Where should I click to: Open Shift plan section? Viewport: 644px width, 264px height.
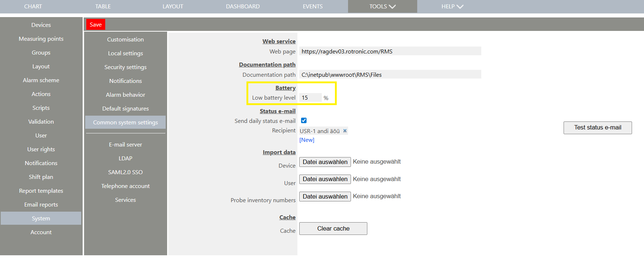(41, 177)
